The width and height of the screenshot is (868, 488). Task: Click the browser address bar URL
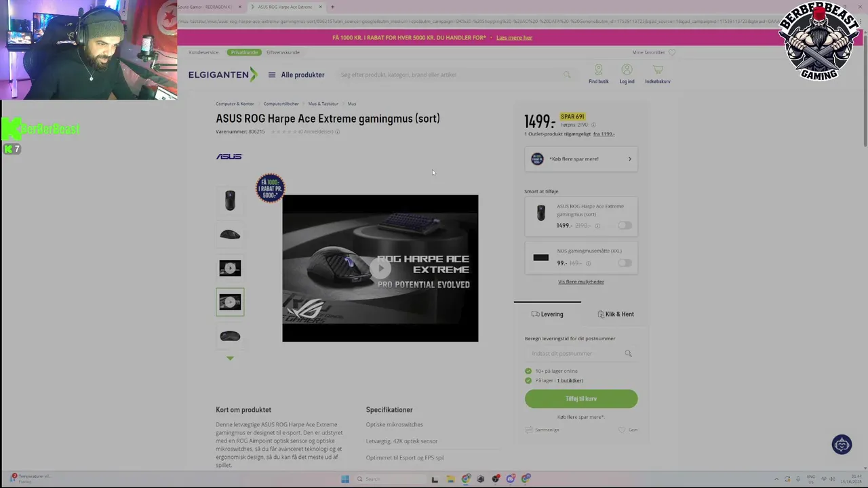[x=478, y=22]
